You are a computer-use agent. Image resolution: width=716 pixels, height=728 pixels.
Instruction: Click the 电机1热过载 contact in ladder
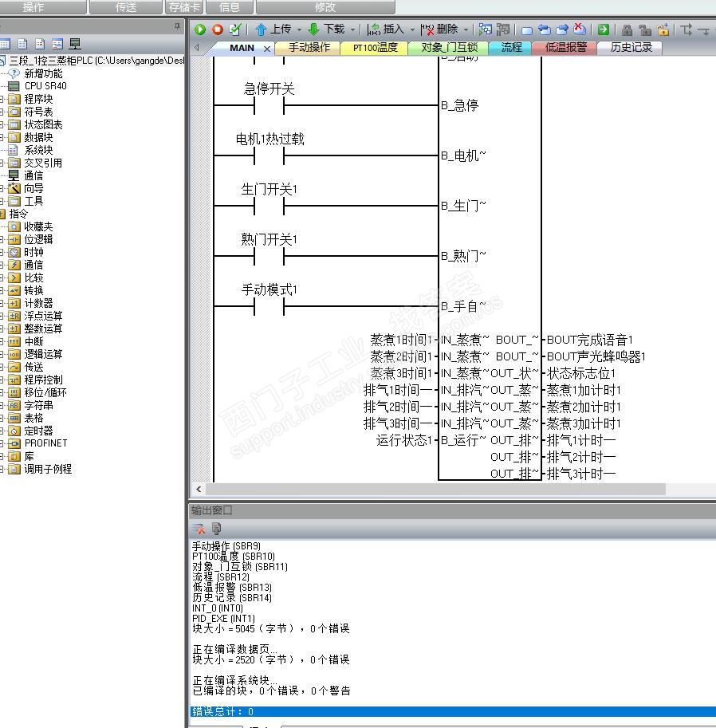click(x=269, y=156)
